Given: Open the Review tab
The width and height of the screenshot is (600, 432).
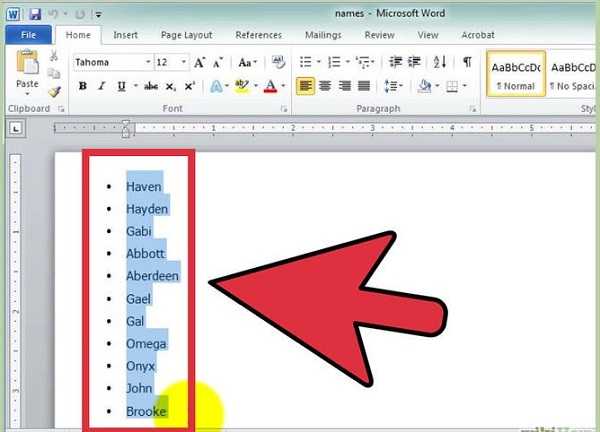Looking at the screenshot, I should pyautogui.click(x=379, y=35).
